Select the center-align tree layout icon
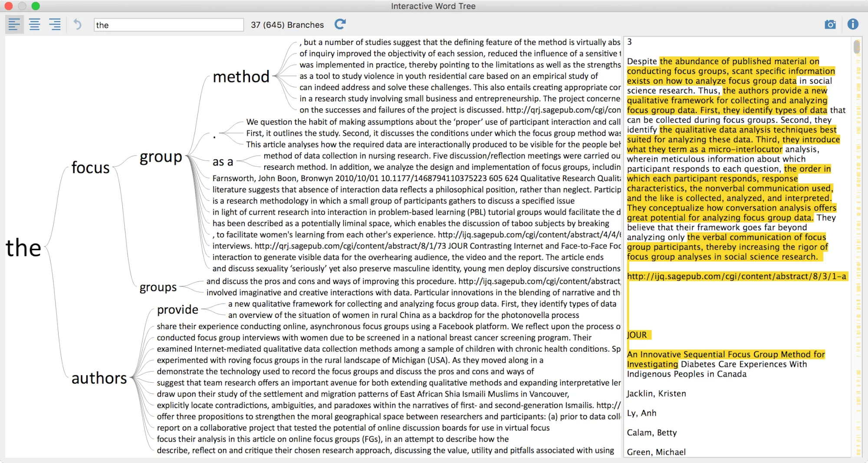Image resolution: width=868 pixels, height=463 pixels. pos(34,24)
